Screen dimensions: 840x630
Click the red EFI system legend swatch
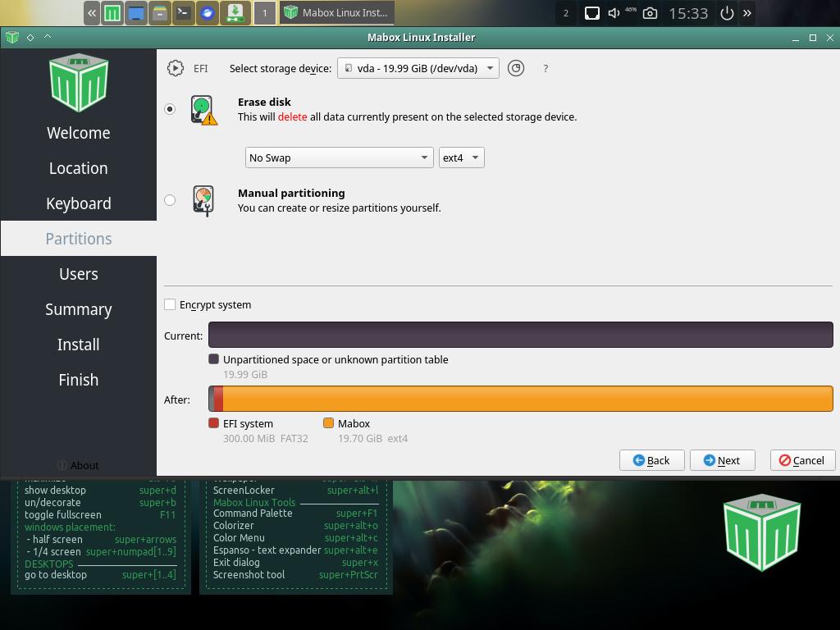214,423
